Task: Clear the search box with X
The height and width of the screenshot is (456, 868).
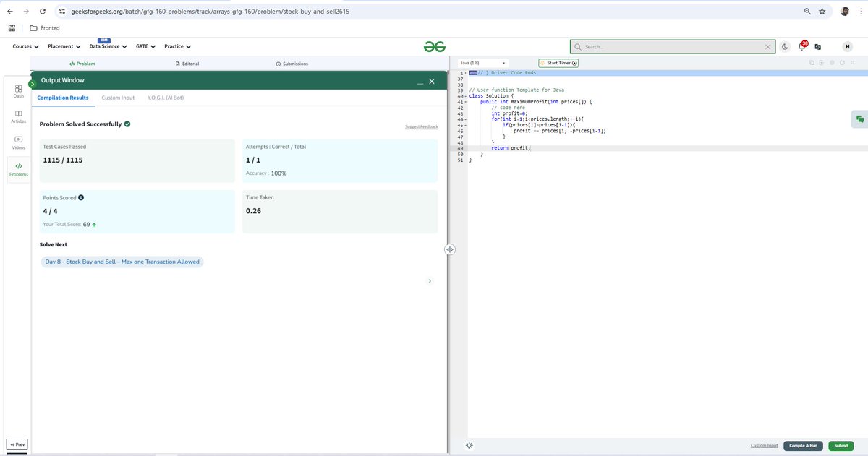Action: (768, 46)
